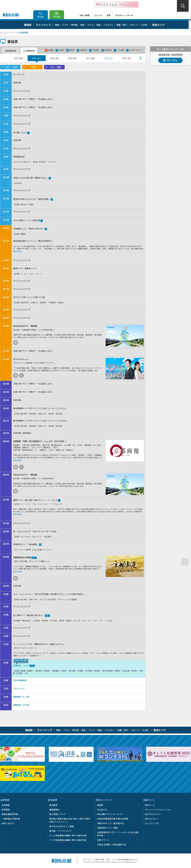Viewport: 191px width, 868px height.
Task: Open the KBSカルチャー footer link
Action: 152,819
